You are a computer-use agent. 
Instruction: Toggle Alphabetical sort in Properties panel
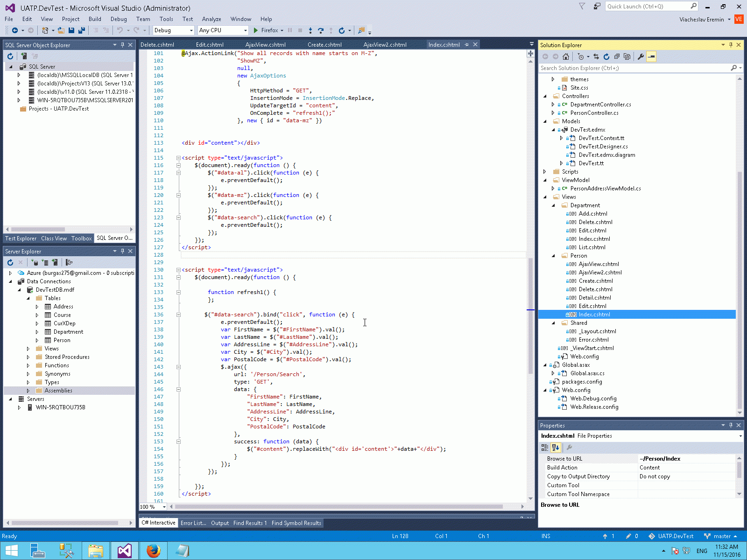(x=555, y=448)
